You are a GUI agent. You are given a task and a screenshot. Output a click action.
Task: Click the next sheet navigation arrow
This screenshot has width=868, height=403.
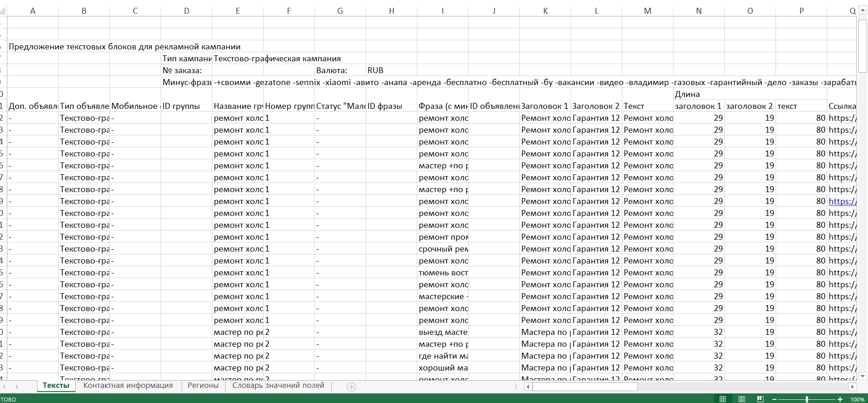coord(17,387)
